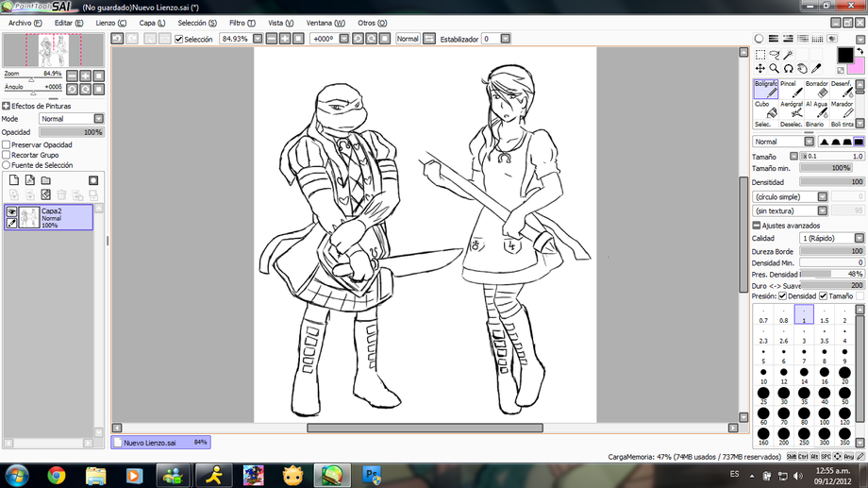Create a new normal layer
The image size is (868, 488).
tap(14, 180)
